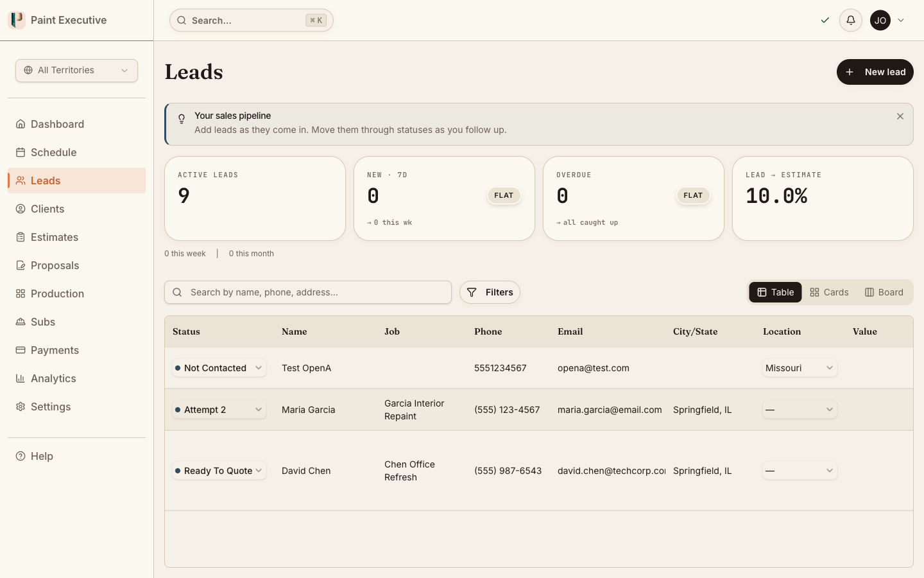Click the Email column header
This screenshot has width=924, height=578.
tap(570, 332)
